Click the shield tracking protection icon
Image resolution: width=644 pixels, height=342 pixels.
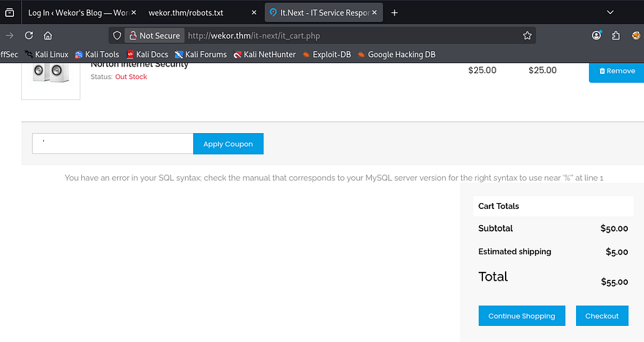coord(117,35)
